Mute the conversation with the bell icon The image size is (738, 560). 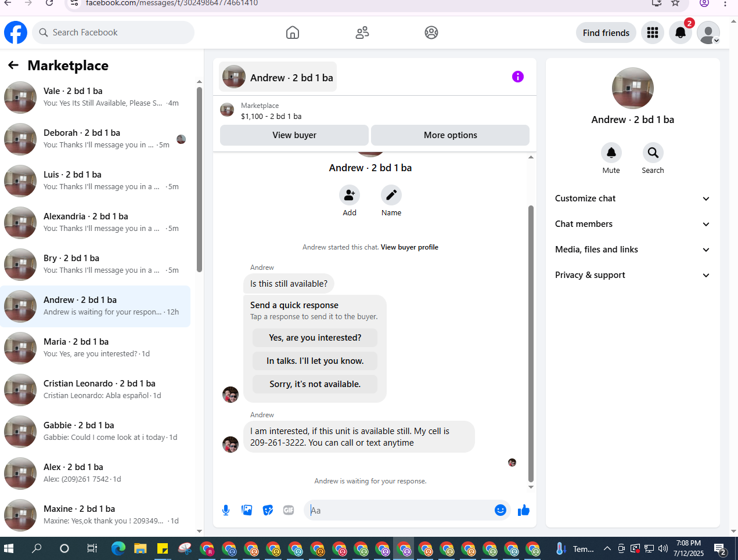tap(611, 153)
